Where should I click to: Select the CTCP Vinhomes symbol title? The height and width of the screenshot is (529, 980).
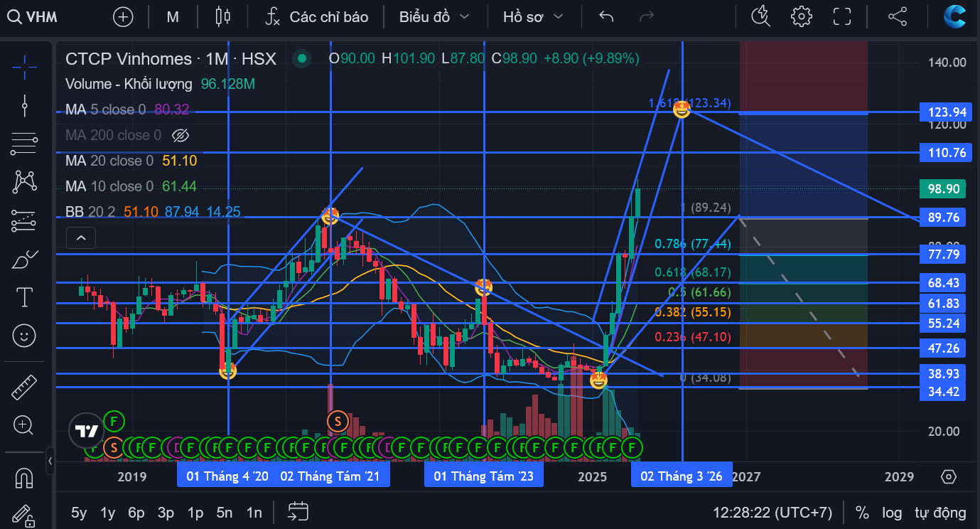point(171,59)
